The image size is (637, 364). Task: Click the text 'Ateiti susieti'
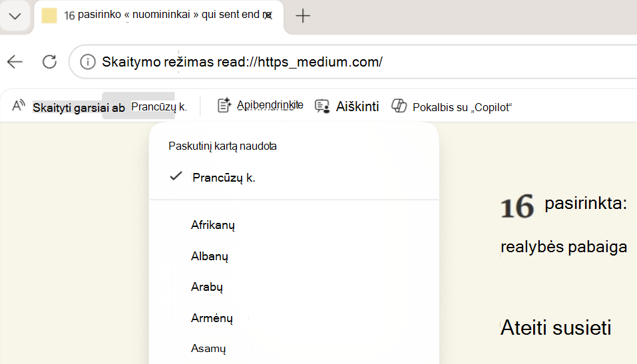coord(556,327)
